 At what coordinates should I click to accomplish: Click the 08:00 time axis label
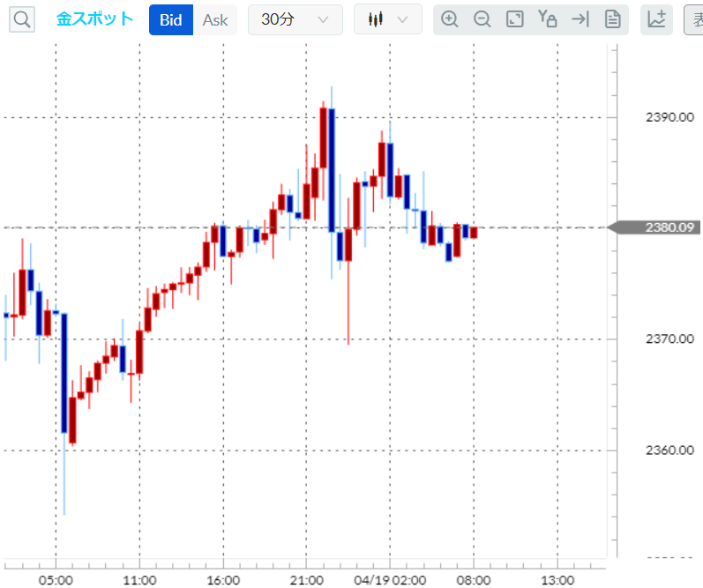tap(474, 580)
